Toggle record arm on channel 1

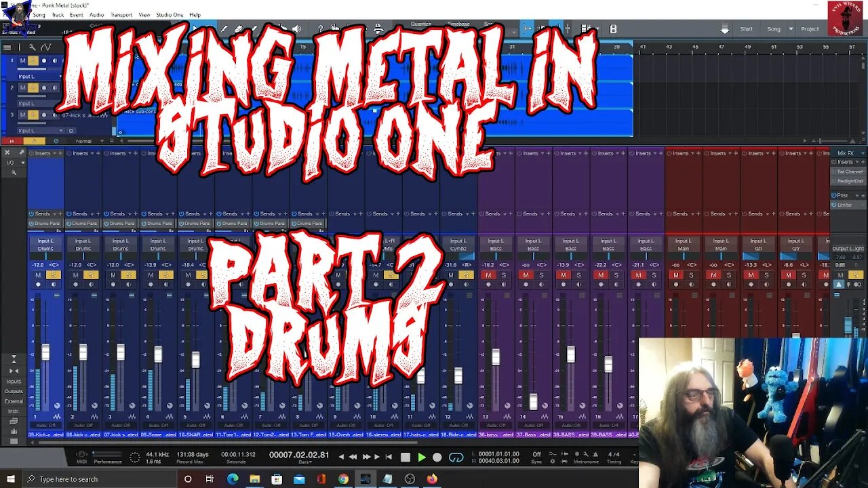click(39, 285)
